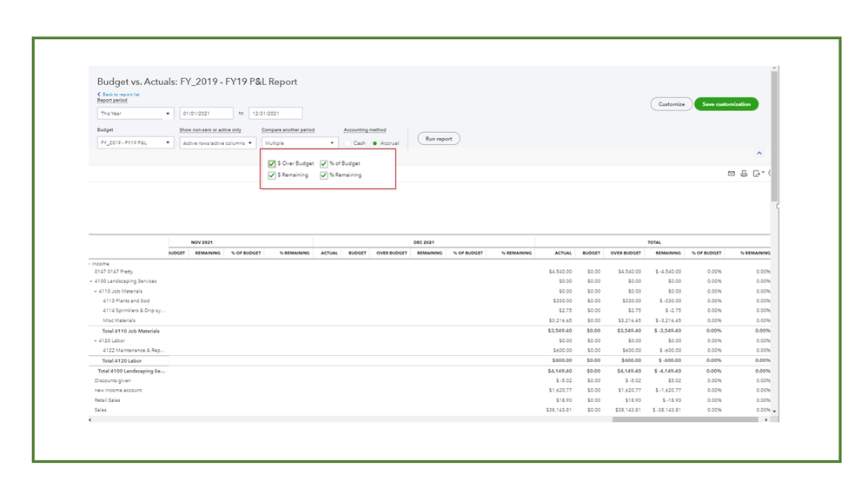
Task: Click horizontal scrollbar left arrow
Action: point(91,419)
